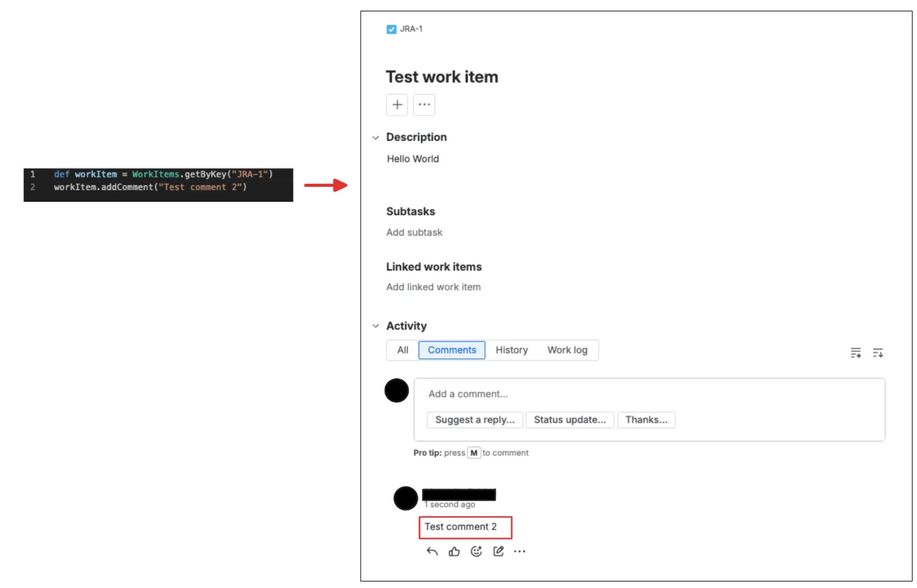
Task: Click Add linked work item
Action: tap(433, 287)
